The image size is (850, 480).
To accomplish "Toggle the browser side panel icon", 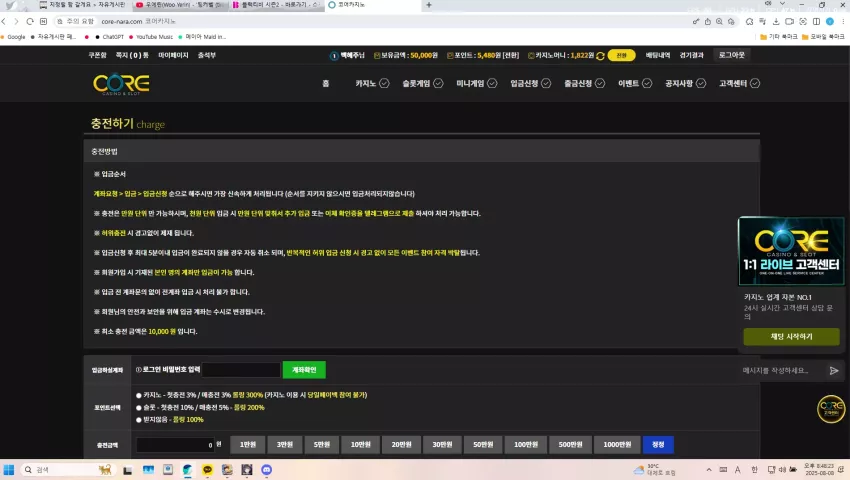I will tap(816, 21).
